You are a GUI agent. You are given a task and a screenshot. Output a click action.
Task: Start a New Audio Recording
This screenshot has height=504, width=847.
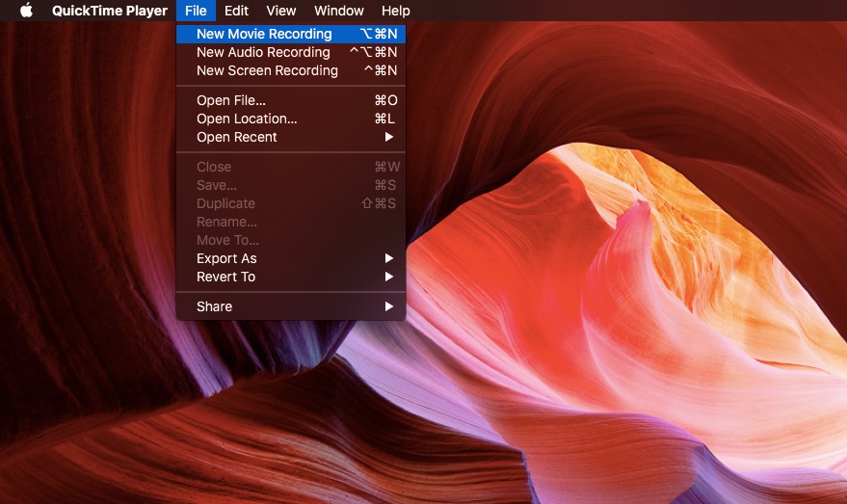pyautogui.click(x=291, y=52)
